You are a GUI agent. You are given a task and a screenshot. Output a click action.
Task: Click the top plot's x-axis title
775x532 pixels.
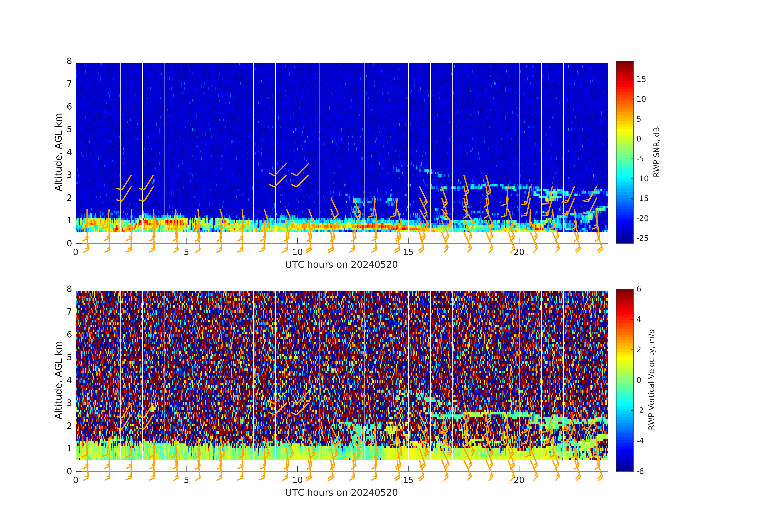[x=341, y=265]
